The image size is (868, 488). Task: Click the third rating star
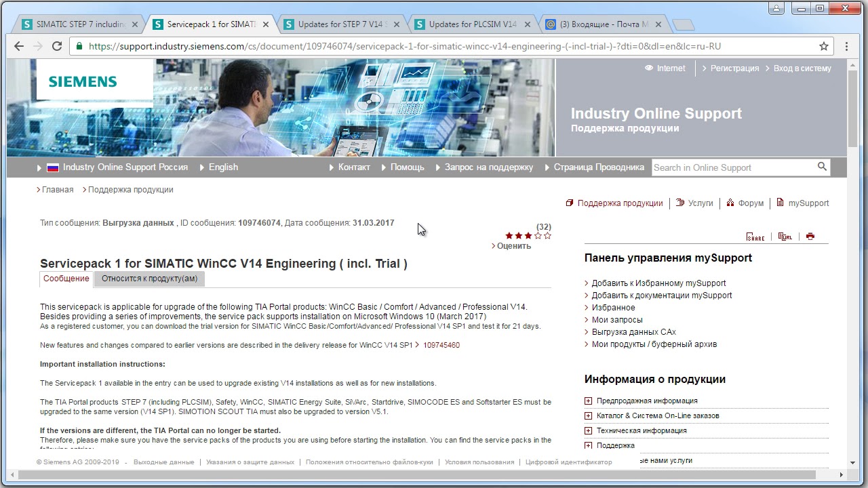528,236
